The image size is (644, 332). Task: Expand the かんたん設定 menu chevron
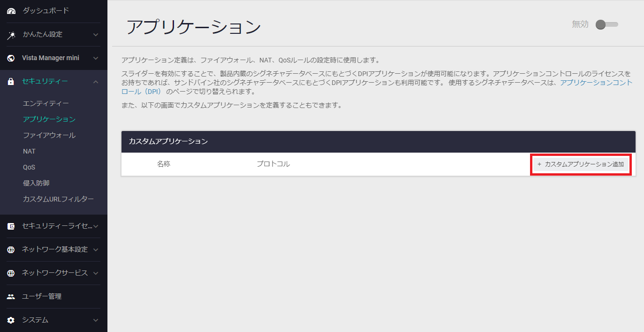coord(96,35)
